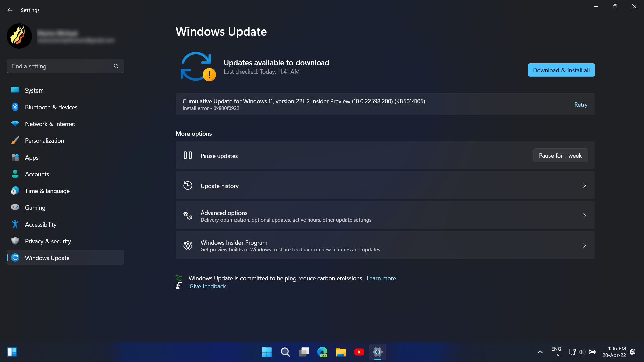Open the clock and date flyout

614,352
